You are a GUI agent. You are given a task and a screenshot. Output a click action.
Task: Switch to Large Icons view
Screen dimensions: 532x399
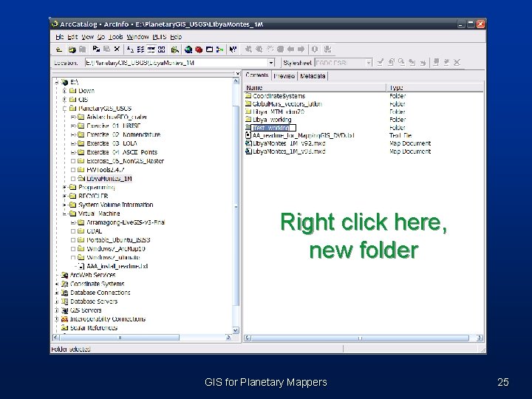tap(130, 50)
